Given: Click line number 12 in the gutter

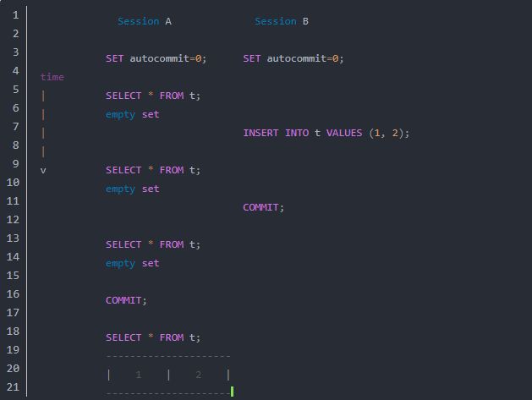Looking at the screenshot, I should coord(13,220).
